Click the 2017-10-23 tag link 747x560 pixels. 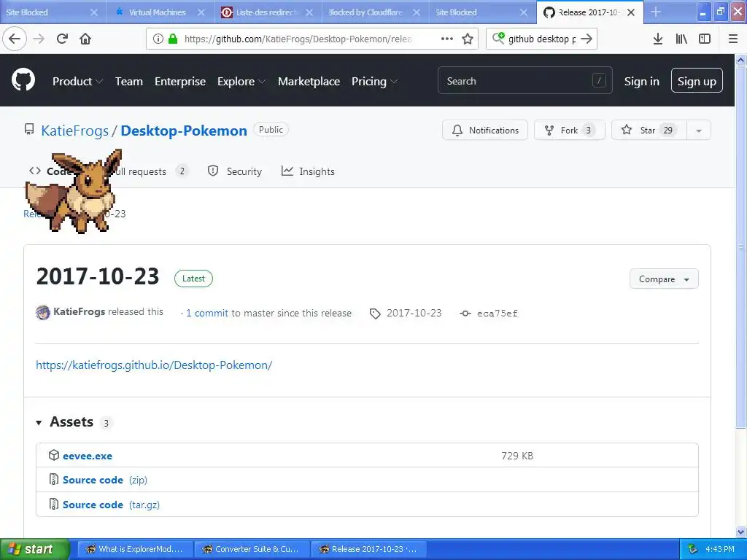414,313
